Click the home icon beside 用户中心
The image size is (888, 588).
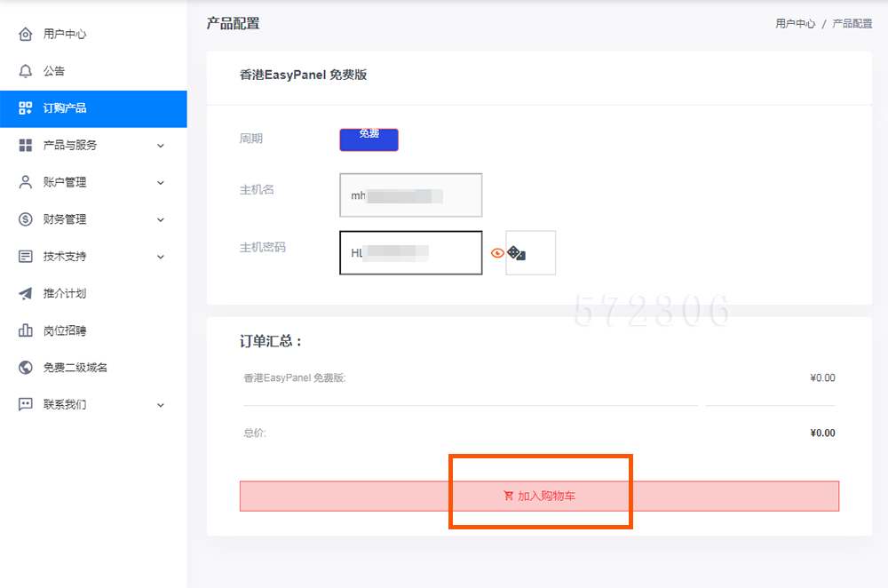coord(26,34)
